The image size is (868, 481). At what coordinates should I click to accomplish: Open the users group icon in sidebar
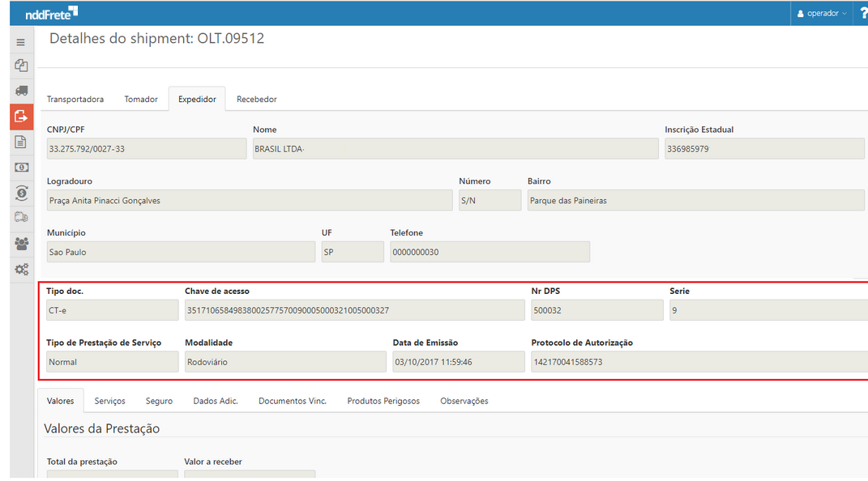point(21,243)
